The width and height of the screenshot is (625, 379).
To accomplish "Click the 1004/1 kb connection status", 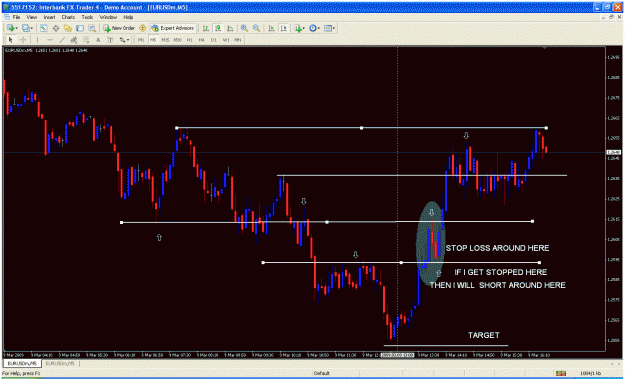I will 591,373.
